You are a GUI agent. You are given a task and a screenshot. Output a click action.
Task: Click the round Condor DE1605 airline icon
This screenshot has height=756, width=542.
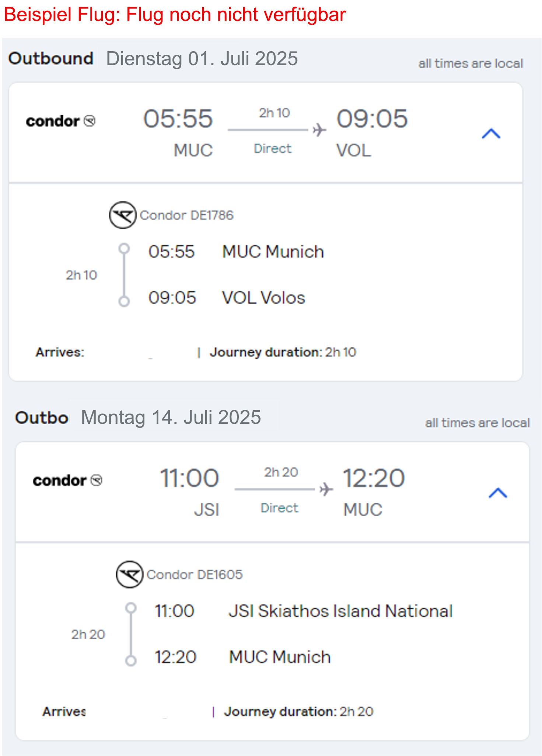pos(129,574)
